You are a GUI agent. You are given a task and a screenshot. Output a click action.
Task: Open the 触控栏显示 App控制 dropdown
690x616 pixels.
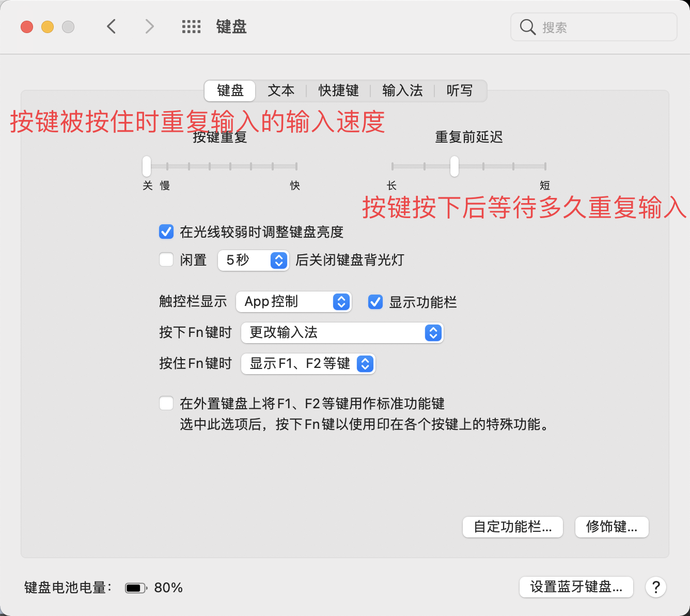pos(293,302)
